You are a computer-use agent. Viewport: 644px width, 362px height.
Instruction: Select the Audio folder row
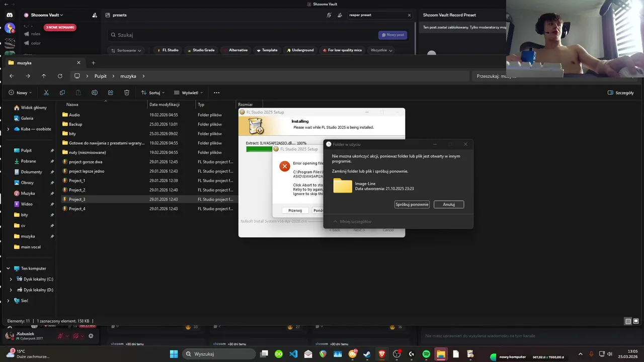click(x=148, y=115)
